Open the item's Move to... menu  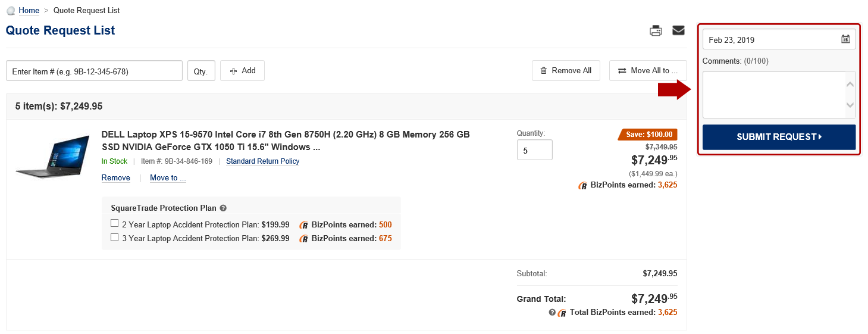point(168,177)
